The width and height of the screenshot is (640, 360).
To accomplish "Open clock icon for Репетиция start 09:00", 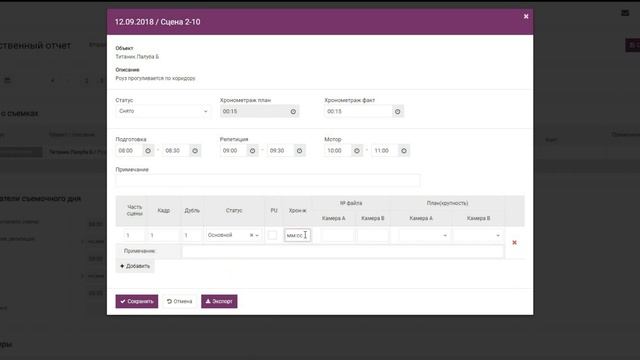I will (252, 151).
